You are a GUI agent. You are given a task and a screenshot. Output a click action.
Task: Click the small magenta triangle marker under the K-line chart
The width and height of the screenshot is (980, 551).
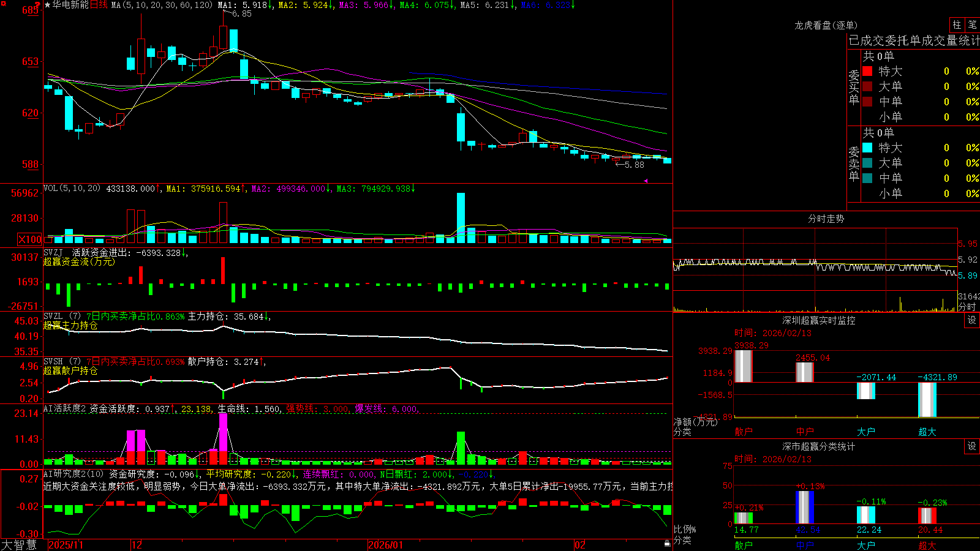646,181
